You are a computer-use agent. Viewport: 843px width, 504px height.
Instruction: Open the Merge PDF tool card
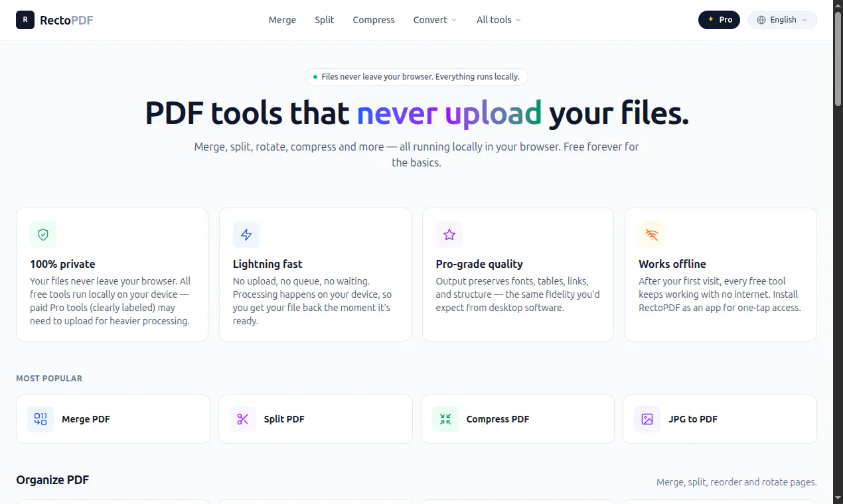click(113, 419)
